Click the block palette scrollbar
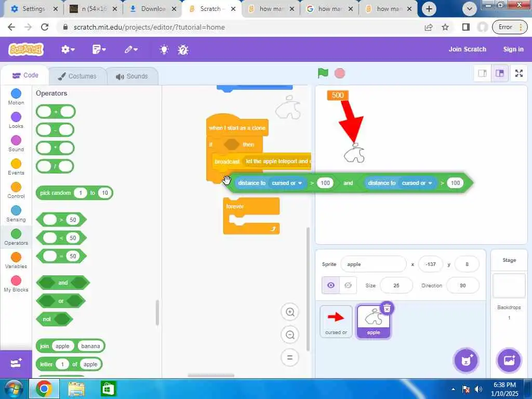This screenshot has height=399, width=532. tap(157, 312)
